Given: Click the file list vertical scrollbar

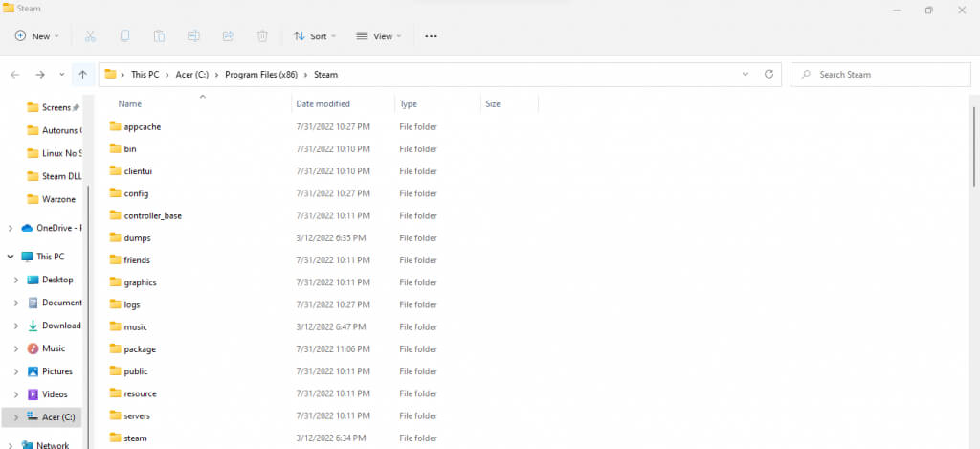Looking at the screenshot, I should click(x=975, y=147).
